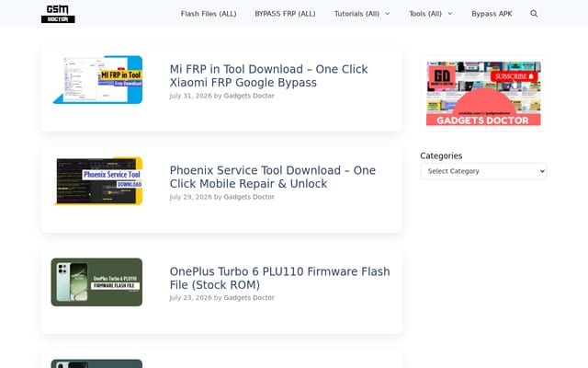Click the Mi FRP in Tool thumbnail

pos(97,80)
